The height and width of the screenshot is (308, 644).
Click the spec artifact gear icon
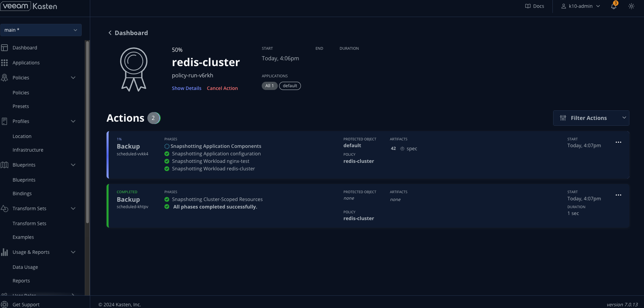(x=402, y=149)
